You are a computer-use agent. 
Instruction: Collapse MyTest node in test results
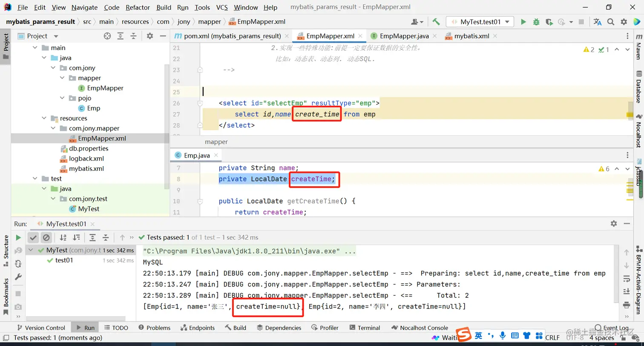coord(32,250)
